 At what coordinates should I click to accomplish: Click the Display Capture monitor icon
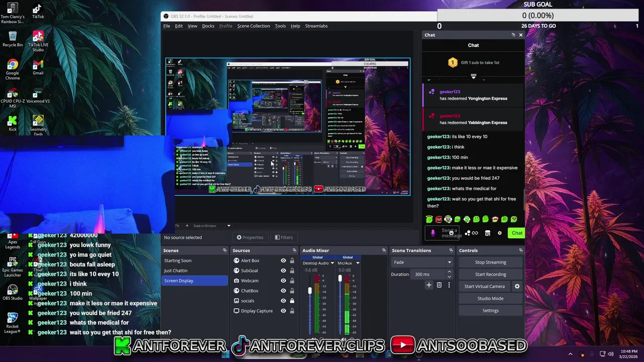[x=236, y=311]
